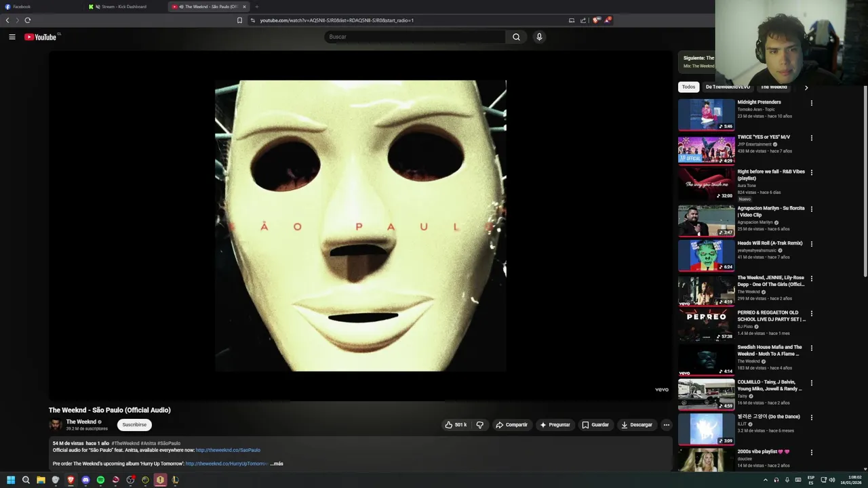Go to the YouTube home logo
The width and height of the screenshot is (868, 488).
41,37
